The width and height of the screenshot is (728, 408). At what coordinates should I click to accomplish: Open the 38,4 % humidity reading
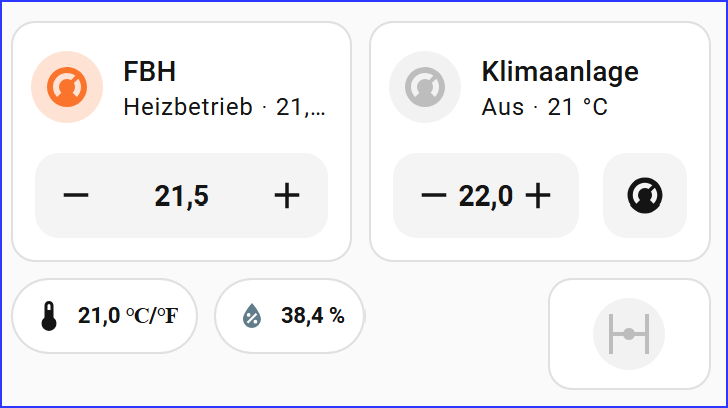(x=312, y=317)
